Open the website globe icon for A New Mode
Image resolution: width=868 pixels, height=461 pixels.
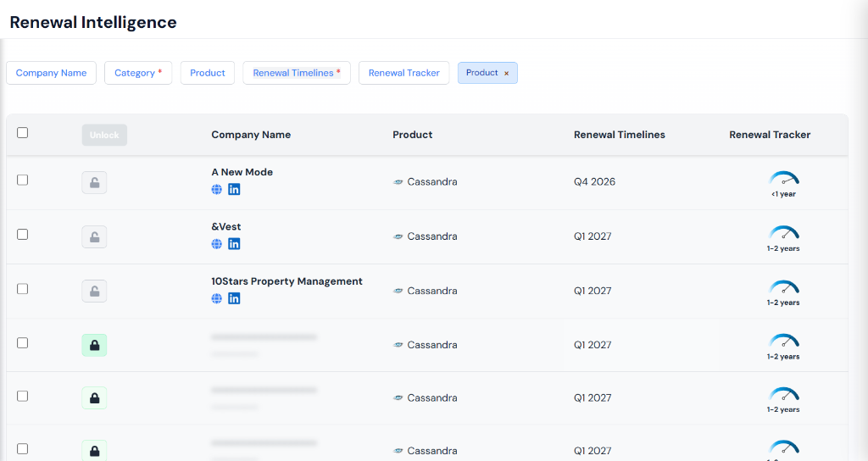click(216, 189)
